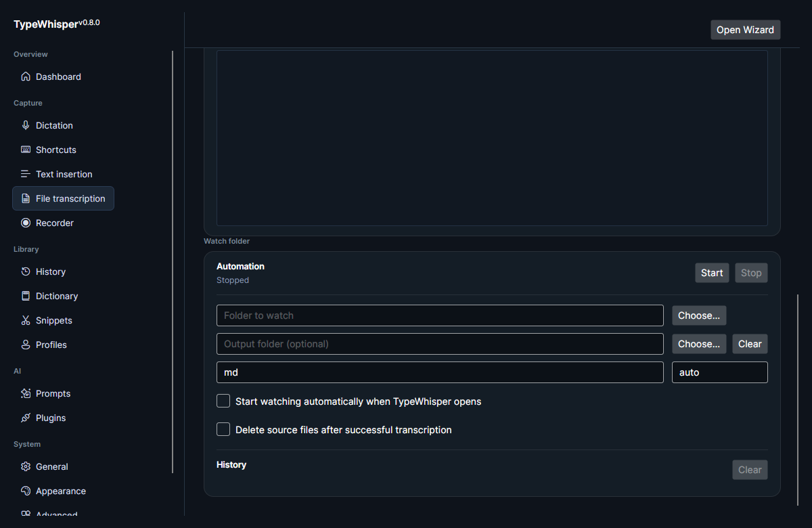Open the Dashboard home icon
The height and width of the screenshot is (528, 812).
point(26,76)
